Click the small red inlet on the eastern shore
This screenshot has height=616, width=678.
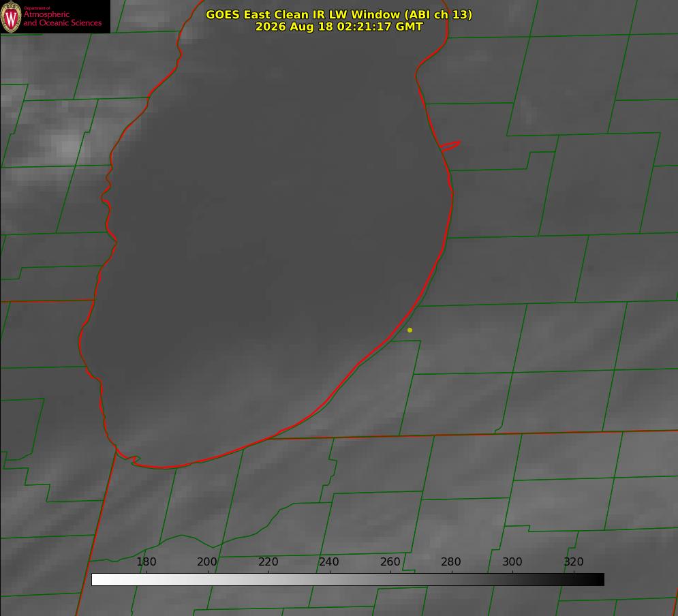click(450, 146)
